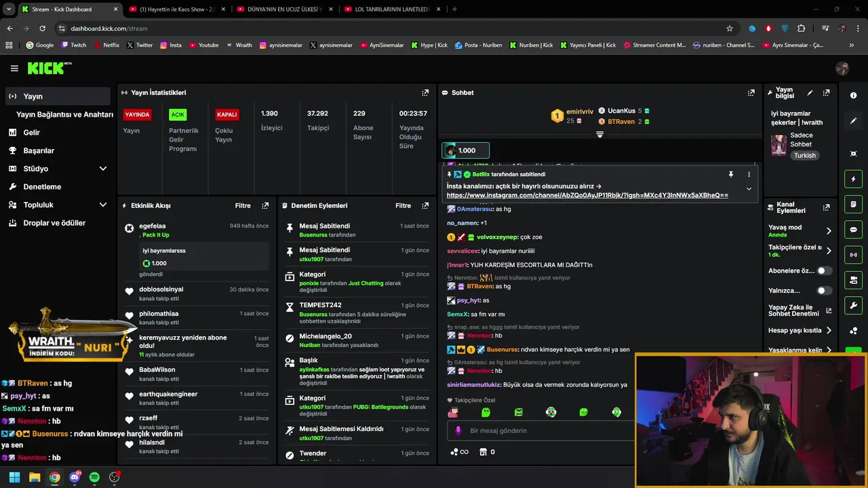Image resolution: width=868 pixels, height=488 pixels.
Task: Click the info icon in the right rail
Action: coord(854,96)
